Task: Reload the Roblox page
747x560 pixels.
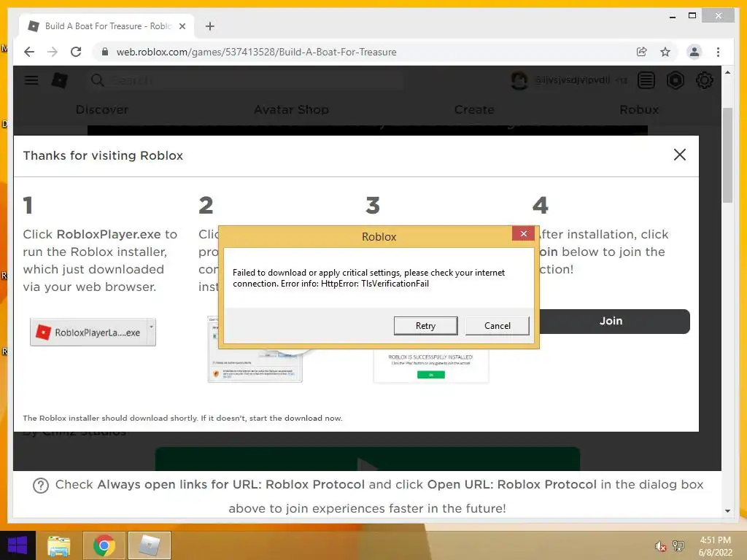Action: (76, 52)
